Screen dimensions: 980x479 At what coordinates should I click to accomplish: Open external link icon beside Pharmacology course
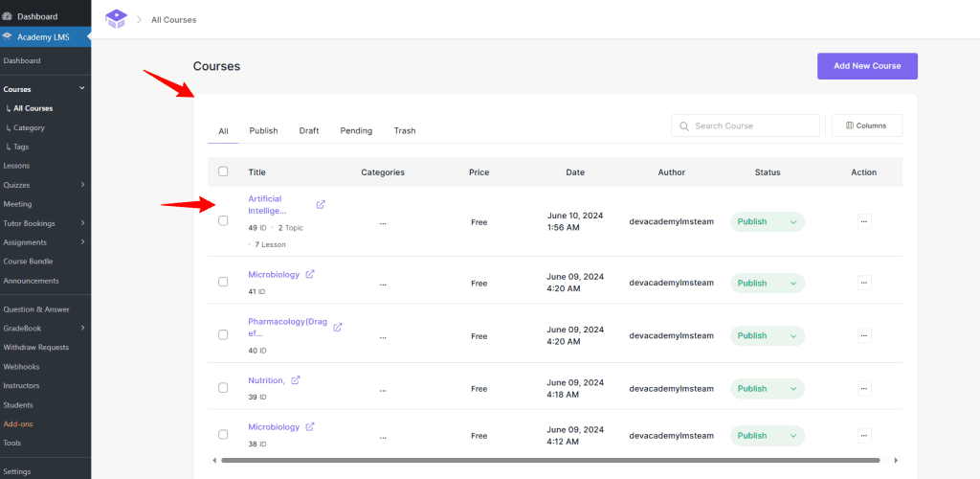coord(338,327)
